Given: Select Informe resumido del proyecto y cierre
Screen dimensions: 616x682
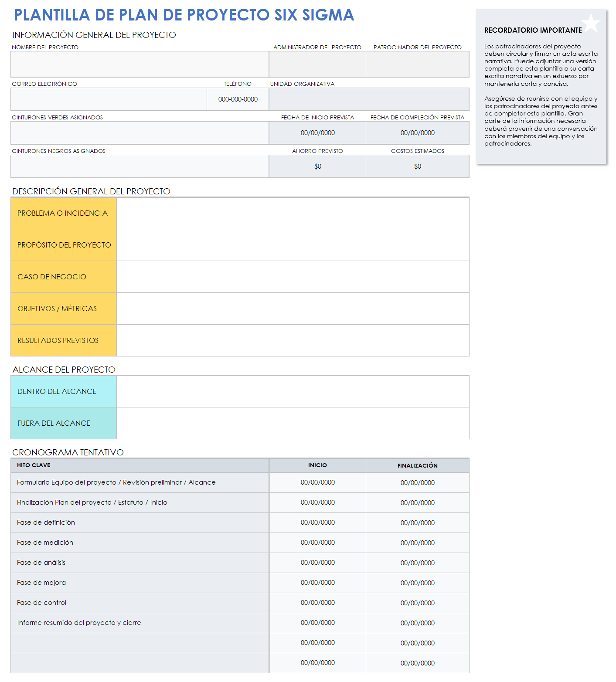Looking at the screenshot, I should pyautogui.click(x=140, y=623).
